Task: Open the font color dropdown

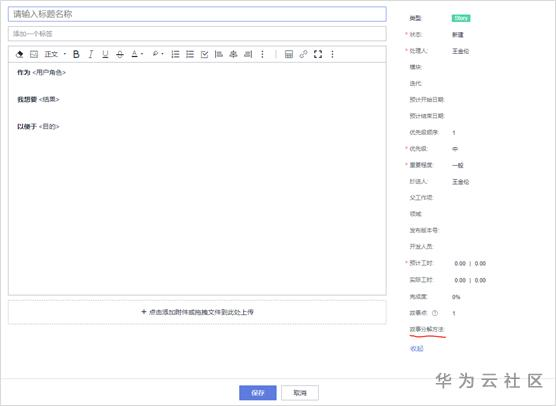Action: 137,54
